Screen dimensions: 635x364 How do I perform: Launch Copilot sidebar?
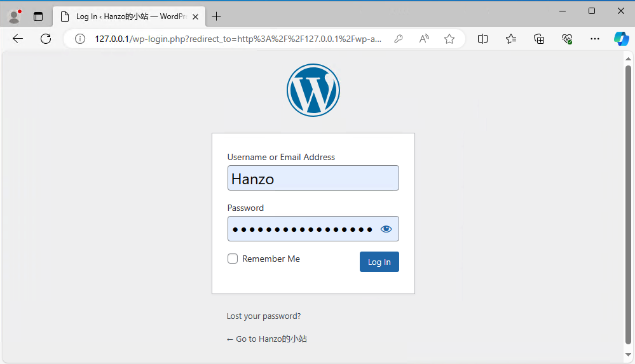click(621, 39)
